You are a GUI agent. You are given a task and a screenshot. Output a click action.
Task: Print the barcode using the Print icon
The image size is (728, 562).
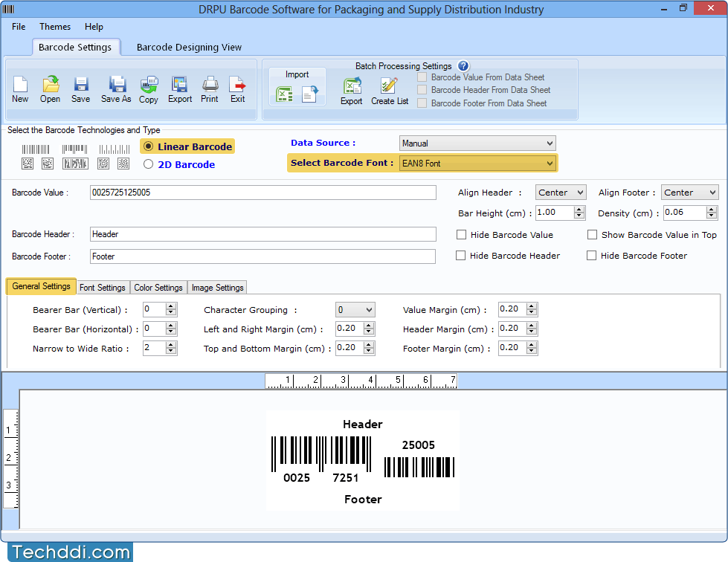point(210,85)
